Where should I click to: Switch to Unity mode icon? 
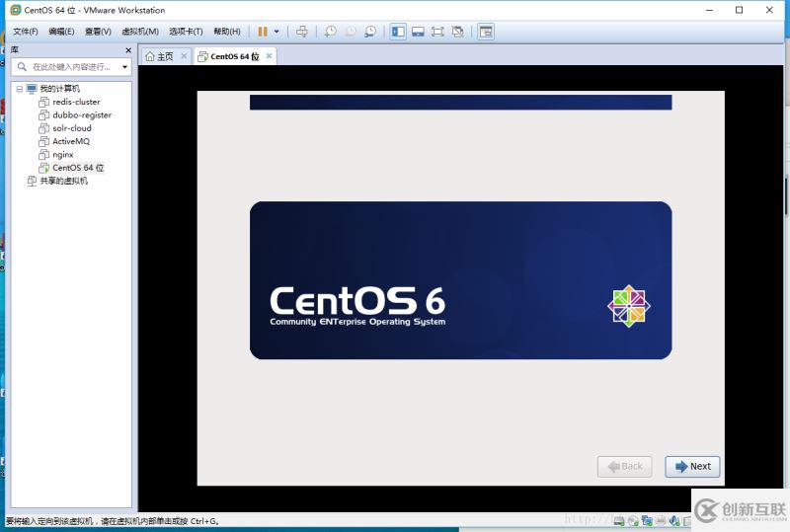click(457, 32)
